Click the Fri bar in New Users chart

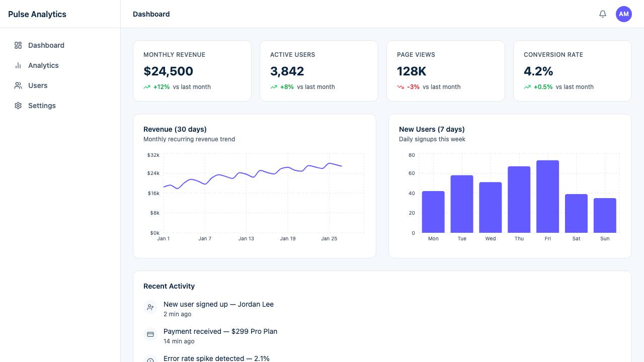(548, 197)
